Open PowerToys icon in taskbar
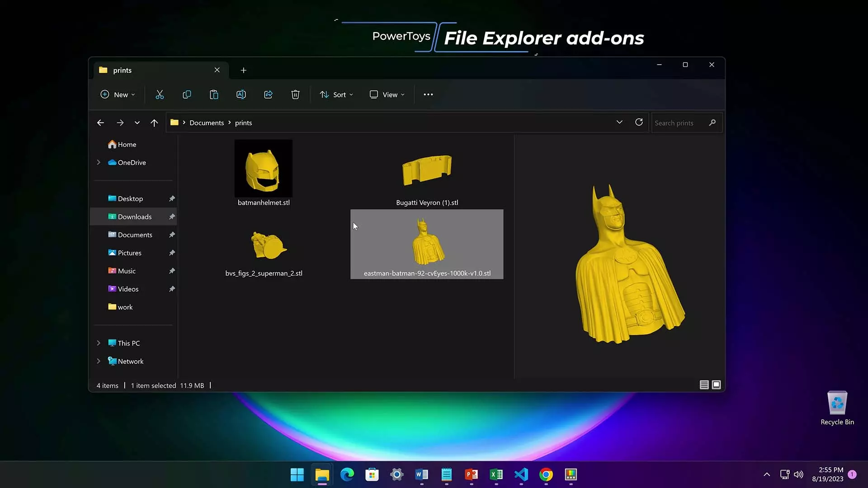Viewport: 868px width, 488px height. pos(571,474)
